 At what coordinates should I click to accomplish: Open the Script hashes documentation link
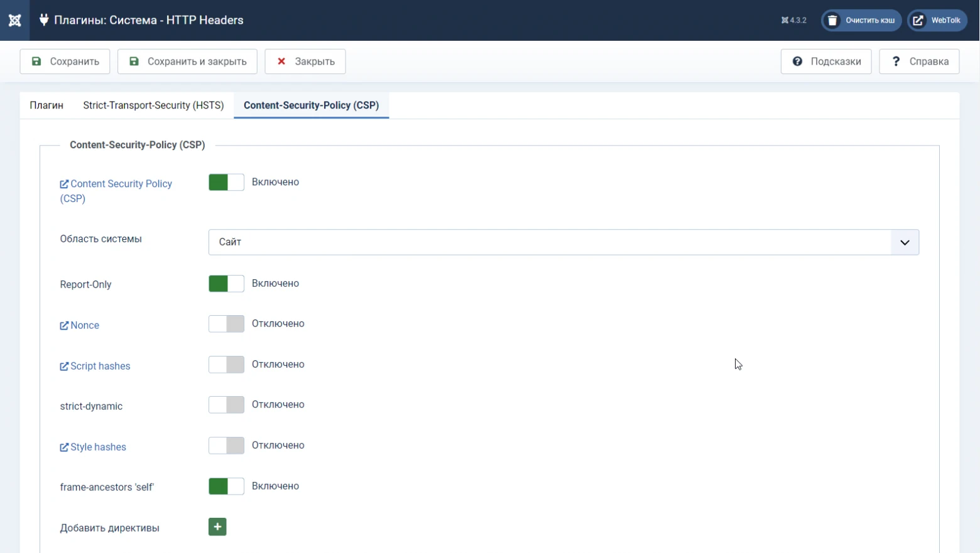(x=95, y=366)
